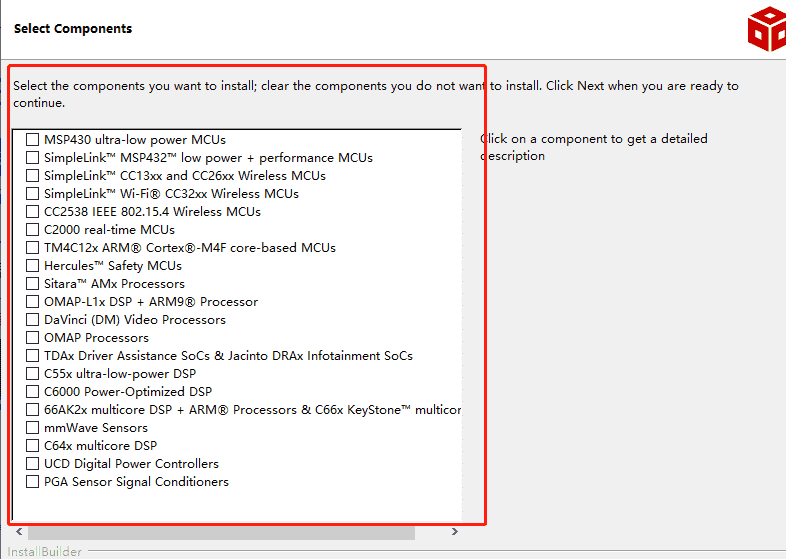Tick the OMAP Processors checkbox

(x=33, y=338)
